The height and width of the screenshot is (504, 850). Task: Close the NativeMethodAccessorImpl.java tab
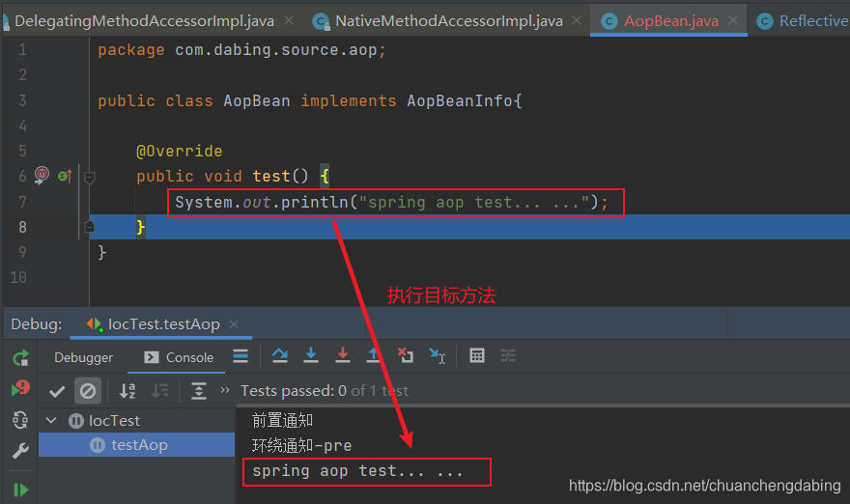click(x=577, y=20)
